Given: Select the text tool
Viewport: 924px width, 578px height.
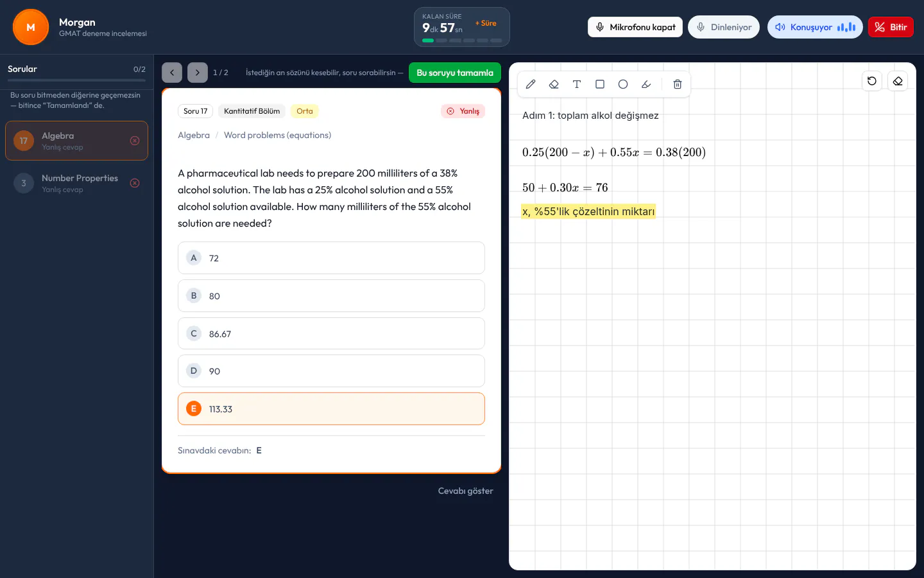Looking at the screenshot, I should pyautogui.click(x=577, y=84).
